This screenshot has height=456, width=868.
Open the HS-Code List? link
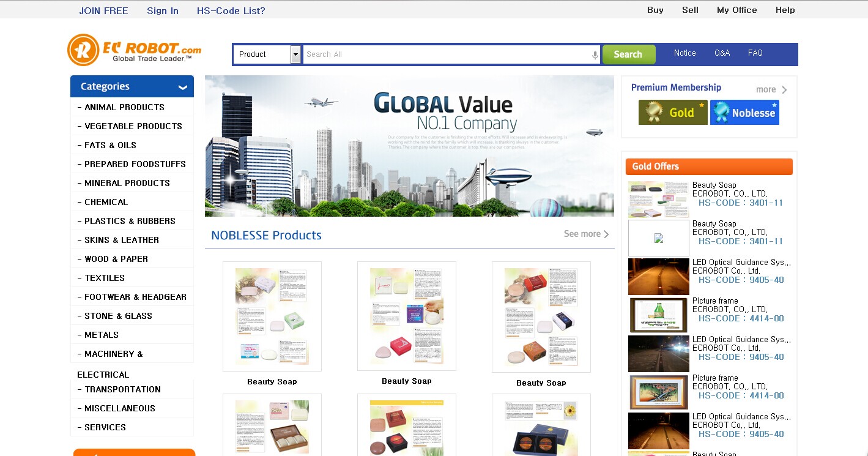(231, 10)
